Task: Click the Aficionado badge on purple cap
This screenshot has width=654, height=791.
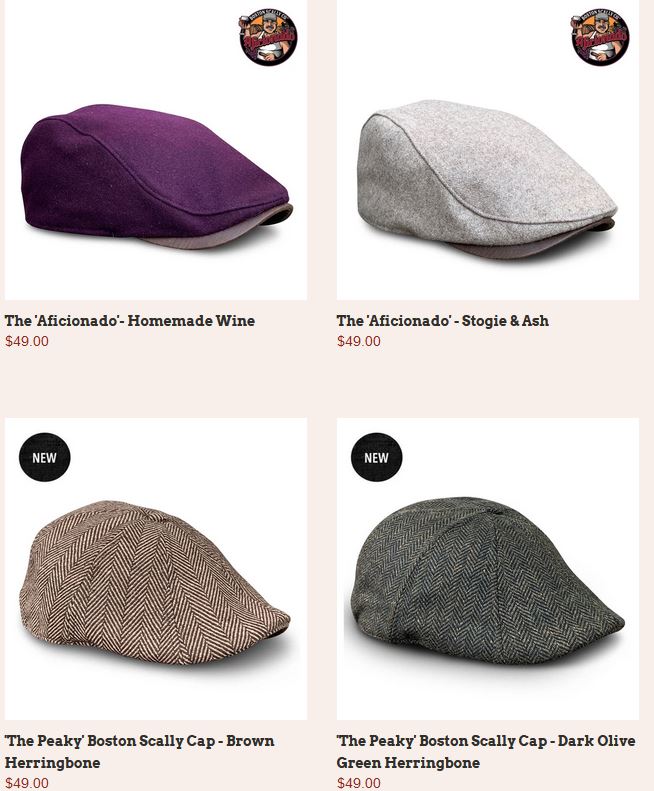Action: click(268, 36)
